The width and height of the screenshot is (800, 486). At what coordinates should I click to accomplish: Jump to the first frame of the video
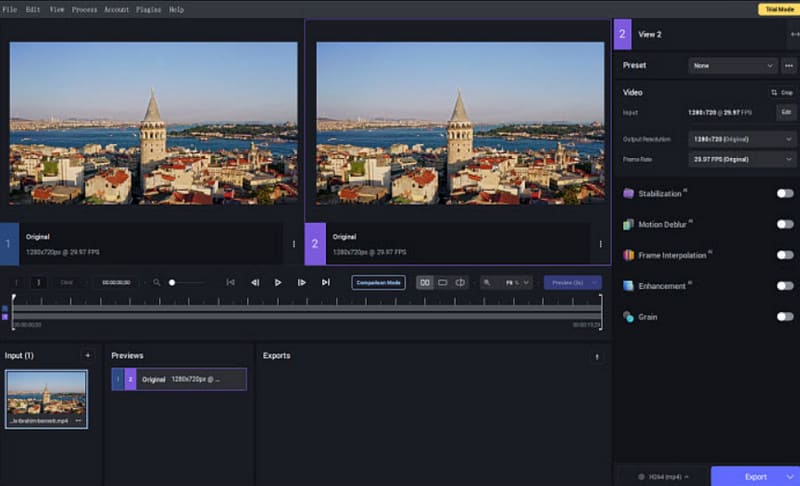pos(231,283)
